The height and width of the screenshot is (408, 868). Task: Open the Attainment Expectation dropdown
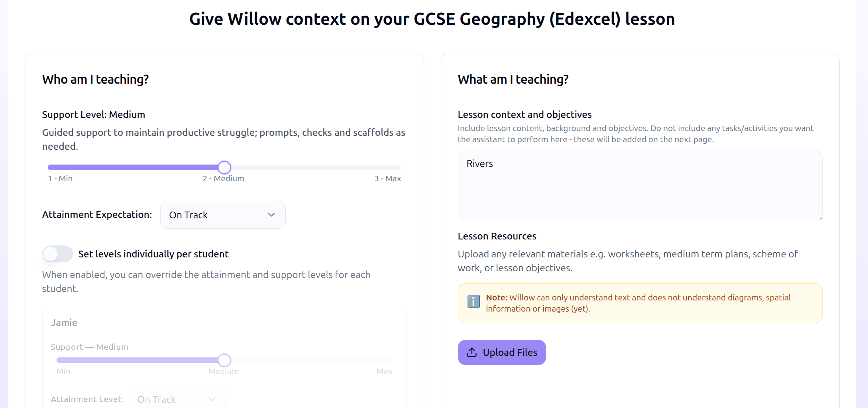222,215
